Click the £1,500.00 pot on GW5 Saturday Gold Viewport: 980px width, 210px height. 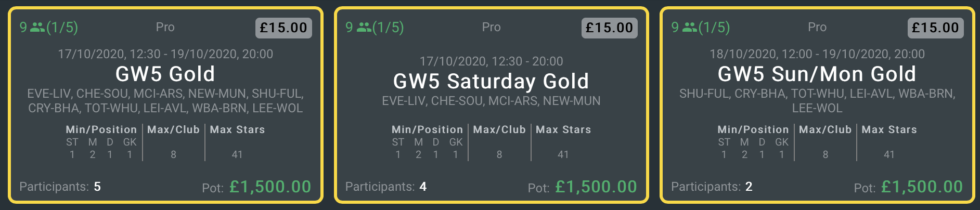(596, 187)
